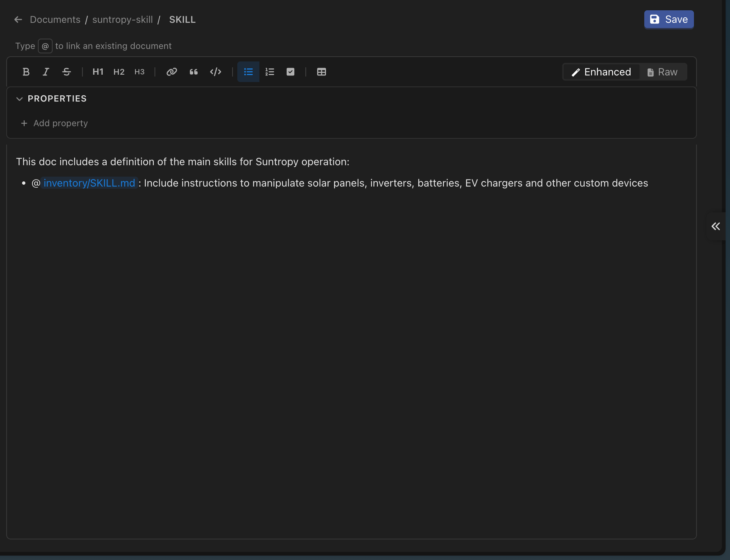The image size is (730, 560).
Task: Set Heading 2 style
Action: (119, 72)
